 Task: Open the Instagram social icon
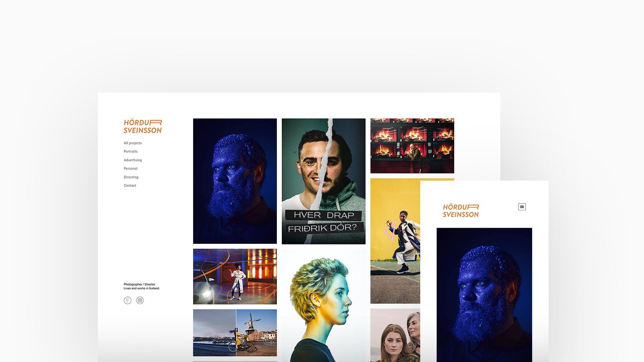pyautogui.click(x=140, y=300)
